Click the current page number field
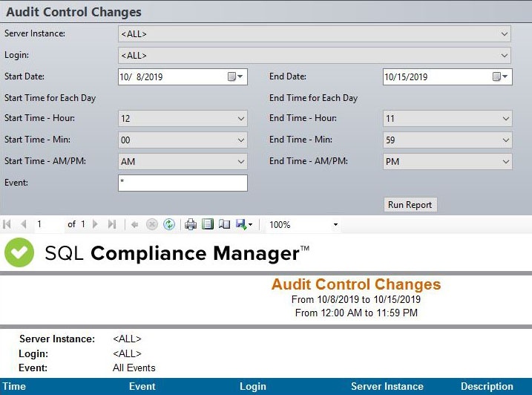This screenshot has height=395, width=532. [49, 224]
